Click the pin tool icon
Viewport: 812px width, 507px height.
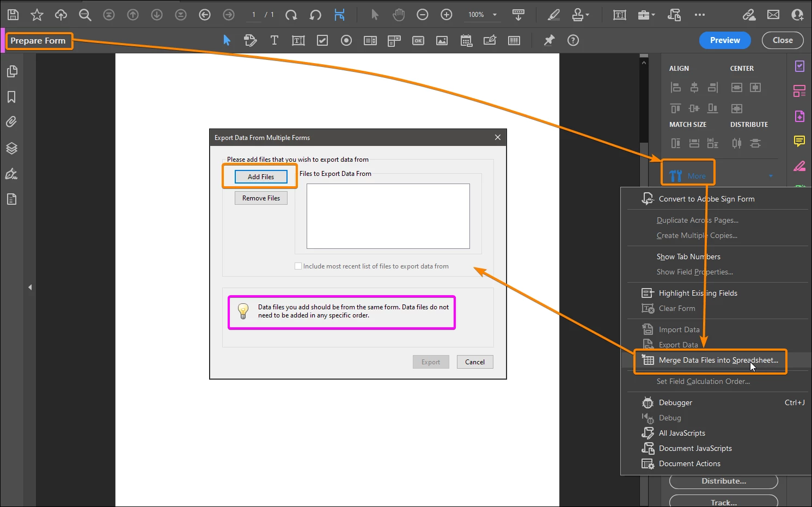pyautogui.click(x=549, y=40)
